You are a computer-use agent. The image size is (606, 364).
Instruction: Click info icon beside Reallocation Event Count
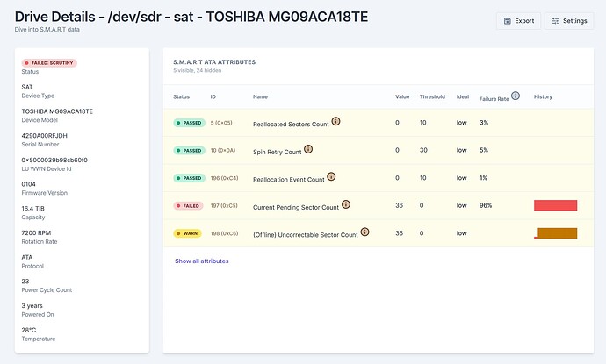(331, 178)
